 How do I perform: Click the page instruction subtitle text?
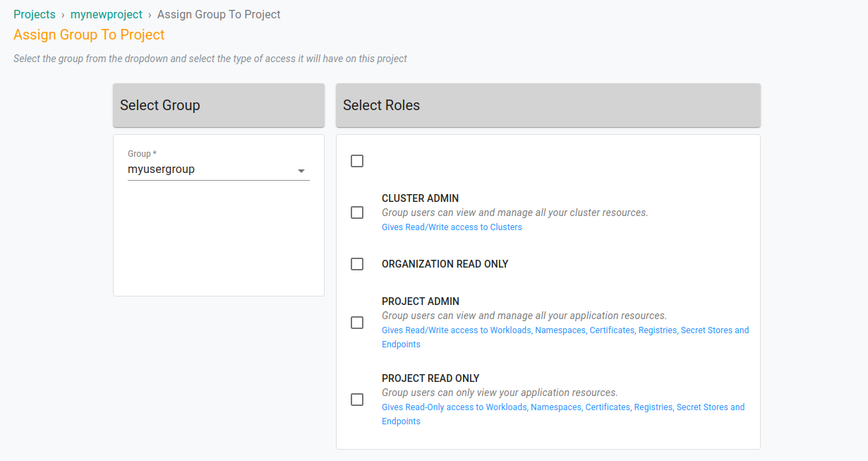click(x=210, y=59)
